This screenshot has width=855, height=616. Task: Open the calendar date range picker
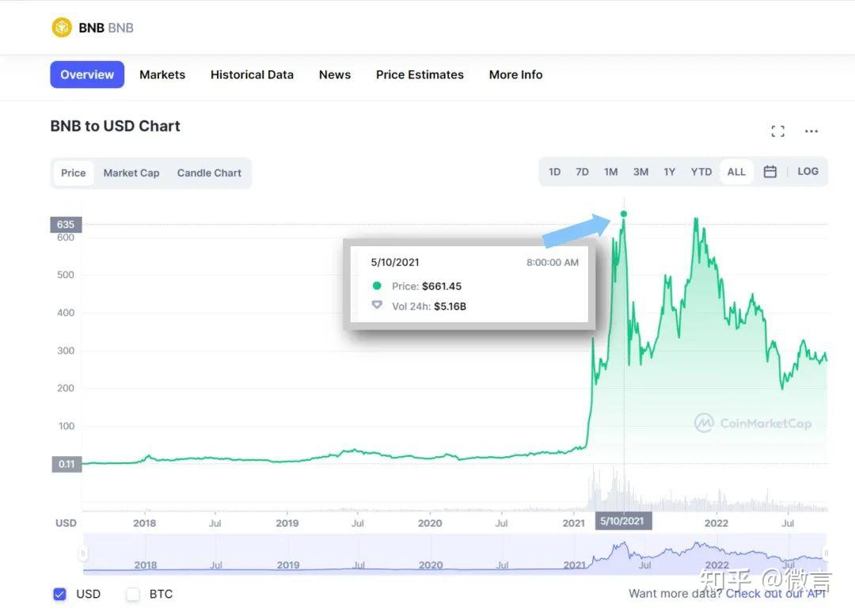pyautogui.click(x=769, y=171)
